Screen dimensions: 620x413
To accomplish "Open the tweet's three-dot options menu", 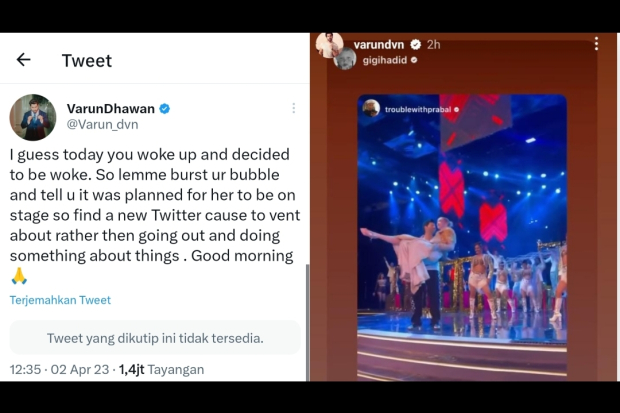I will pos(293,108).
